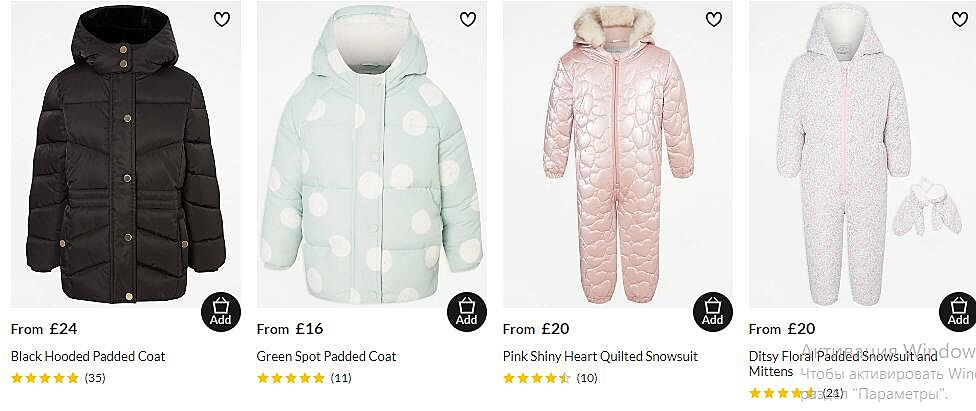This screenshot has width=976, height=411.
Task: Favorite the Black Hooded Padded Coat heart
Action: (x=222, y=19)
